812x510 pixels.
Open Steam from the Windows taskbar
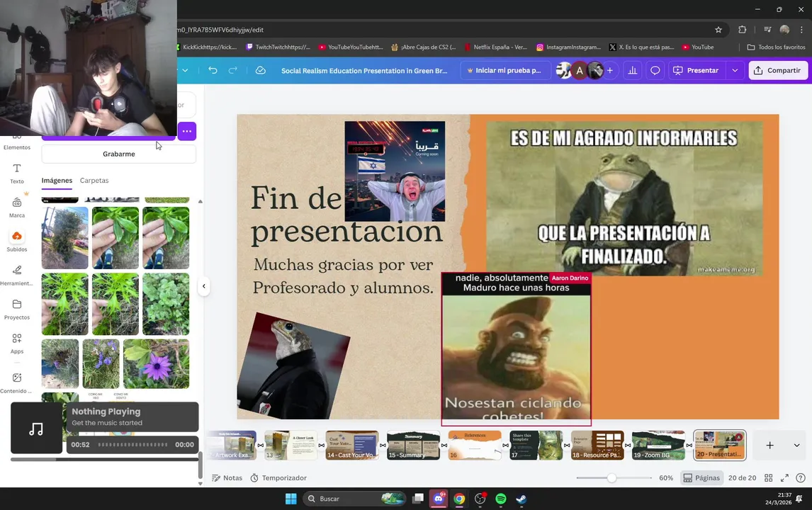click(x=521, y=499)
